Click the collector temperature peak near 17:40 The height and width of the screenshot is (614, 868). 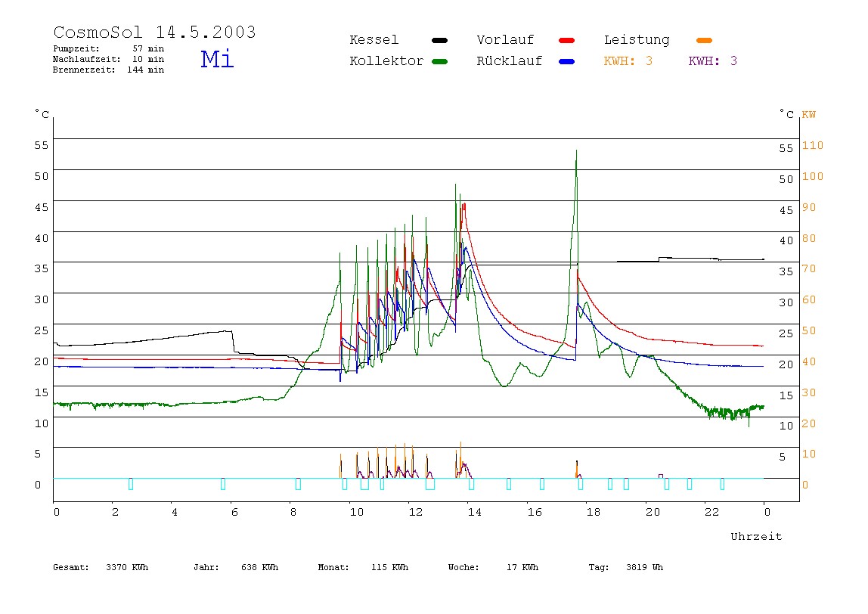click(576, 151)
